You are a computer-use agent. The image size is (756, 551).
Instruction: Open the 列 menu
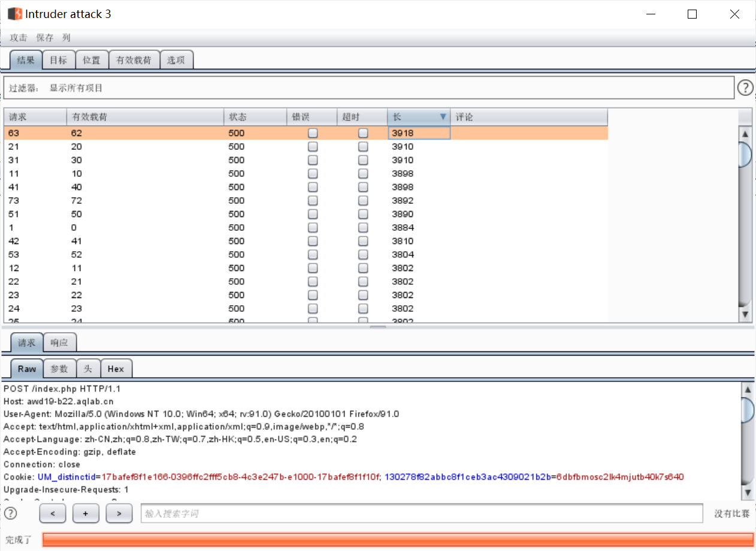click(x=66, y=37)
